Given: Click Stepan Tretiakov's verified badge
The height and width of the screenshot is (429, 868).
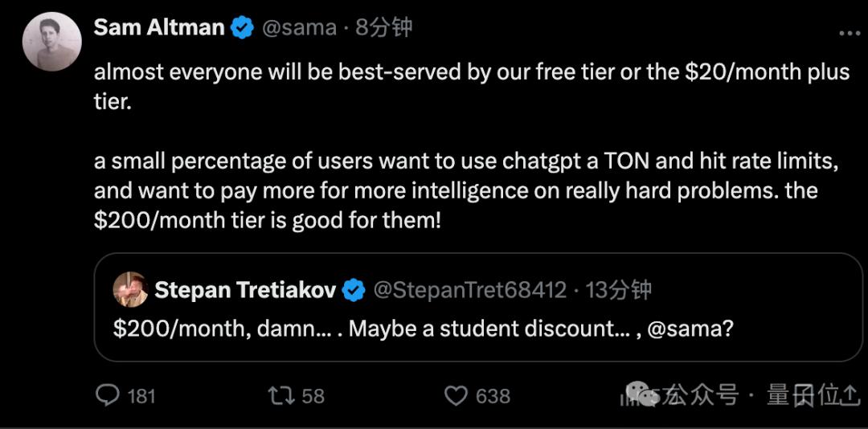Looking at the screenshot, I should (x=354, y=290).
